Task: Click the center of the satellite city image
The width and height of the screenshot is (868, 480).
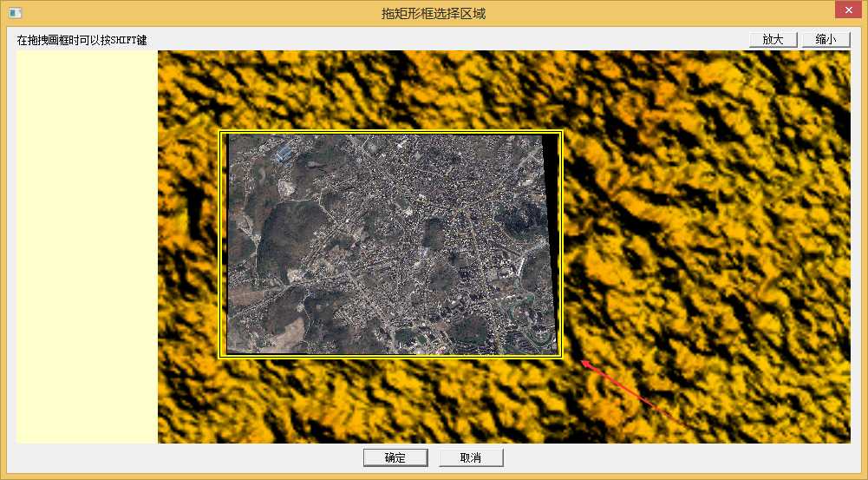Action: [x=390, y=244]
